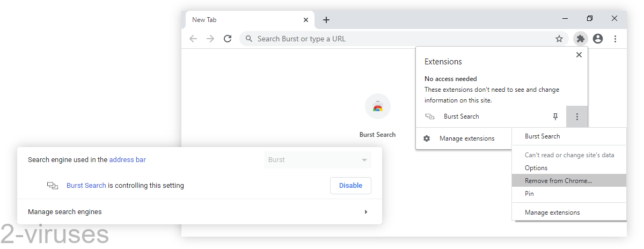Screen dimensions: 644x249
Task: Click 'Manage search engines' label
Action: (65, 212)
